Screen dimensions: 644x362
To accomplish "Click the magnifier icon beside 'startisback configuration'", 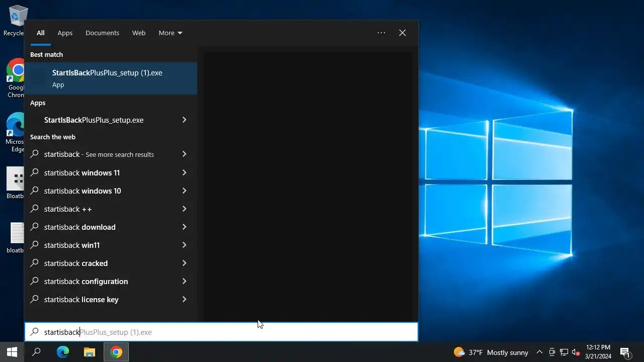I will 35,281.
